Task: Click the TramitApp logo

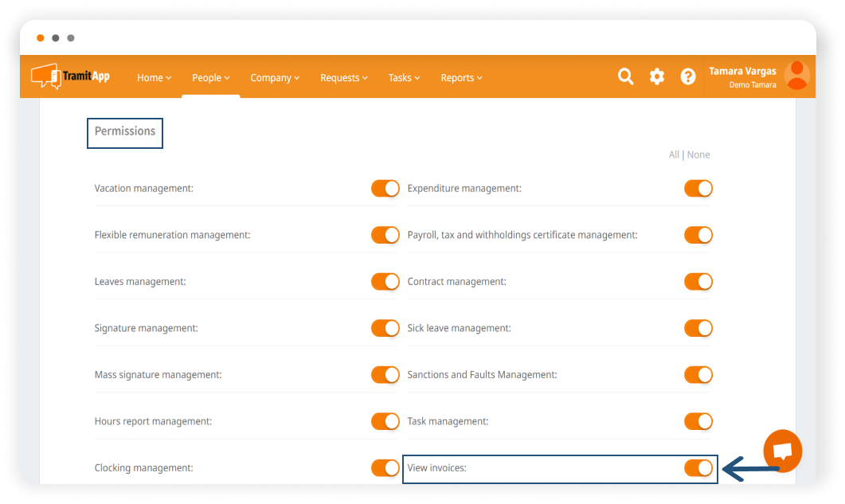Action: (x=70, y=76)
